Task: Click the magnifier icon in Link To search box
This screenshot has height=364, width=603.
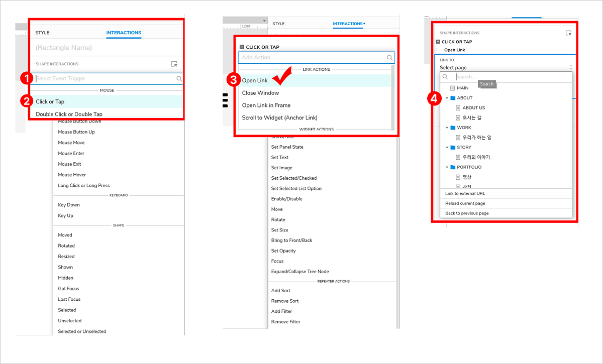Action: point(445,77)
